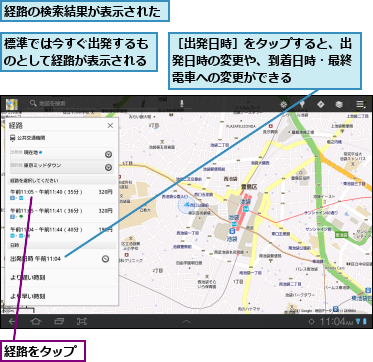Select route 午前11:05 - 午前11:41 (36分)
This screenshot has height=362, width=373.
(62, 214)
